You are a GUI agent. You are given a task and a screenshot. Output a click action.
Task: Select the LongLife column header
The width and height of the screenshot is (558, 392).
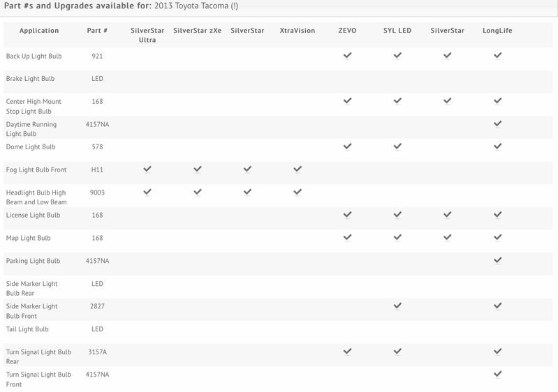pyautogui.click(x=497, y=31)
